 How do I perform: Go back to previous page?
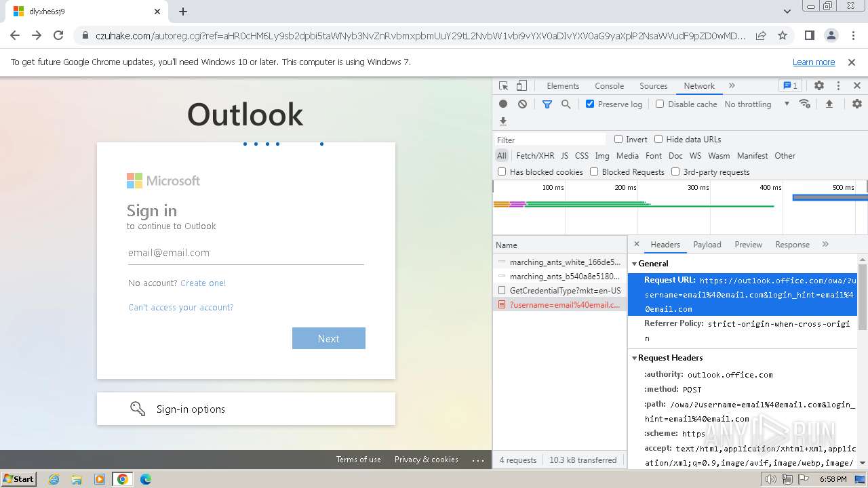point(15,35)
